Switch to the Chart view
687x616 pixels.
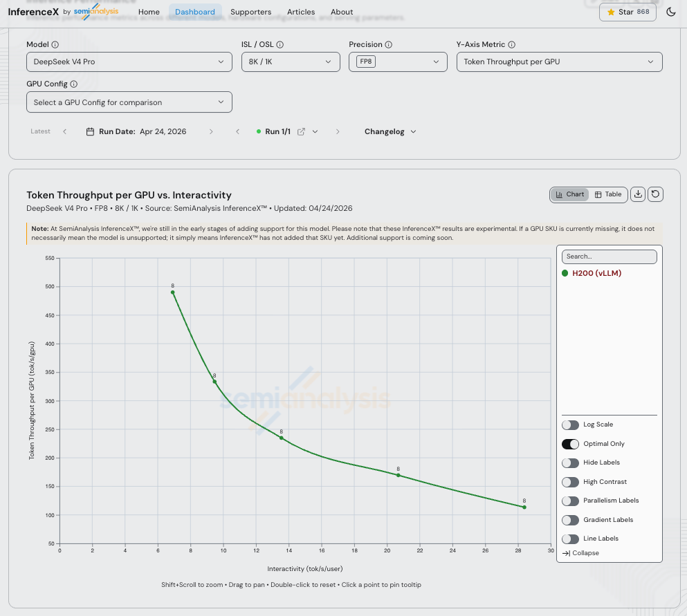[x=569, y=194]
